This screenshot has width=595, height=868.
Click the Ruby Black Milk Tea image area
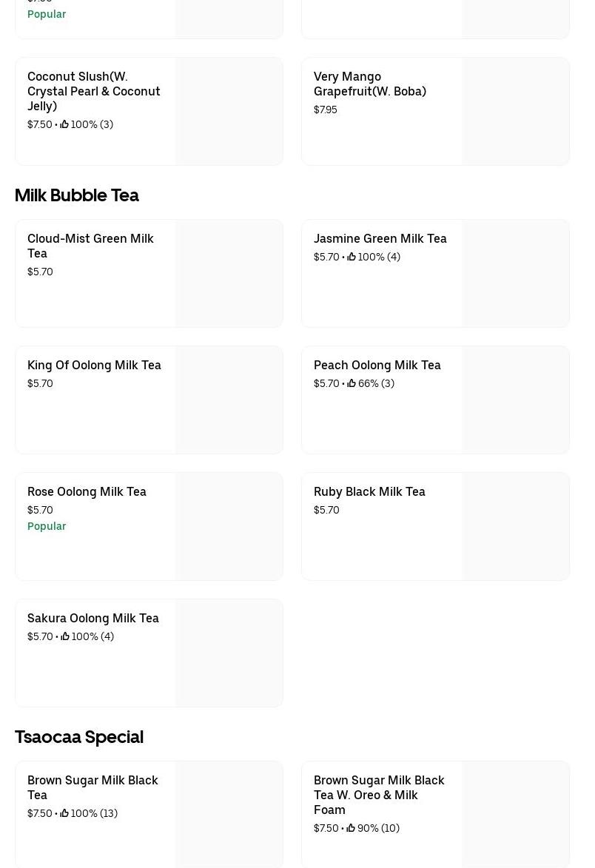click(515, 527)
